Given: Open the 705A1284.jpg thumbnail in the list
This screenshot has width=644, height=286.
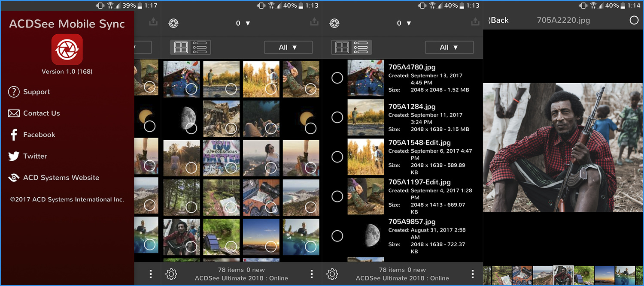Looking at the screenshot, I should pos(365,117).
